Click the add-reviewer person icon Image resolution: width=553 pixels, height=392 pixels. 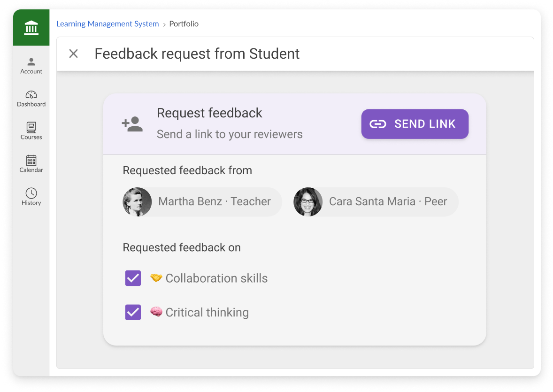click(132, 123)
